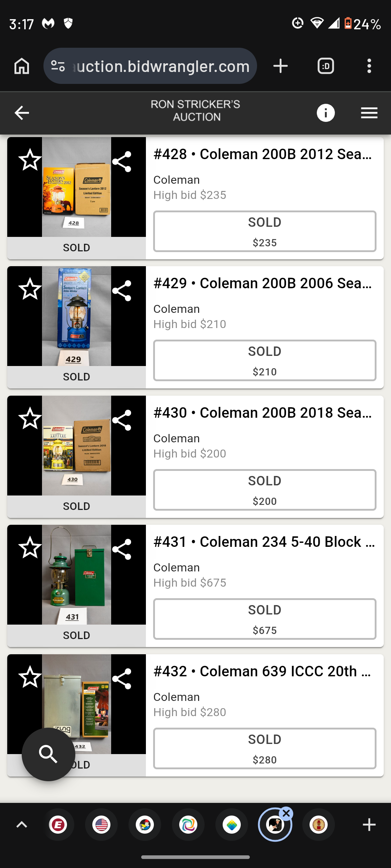Viewport: 391px width, 868px height.
Task: Open the auction hamburger menu
Action: (x=369, y=113)
